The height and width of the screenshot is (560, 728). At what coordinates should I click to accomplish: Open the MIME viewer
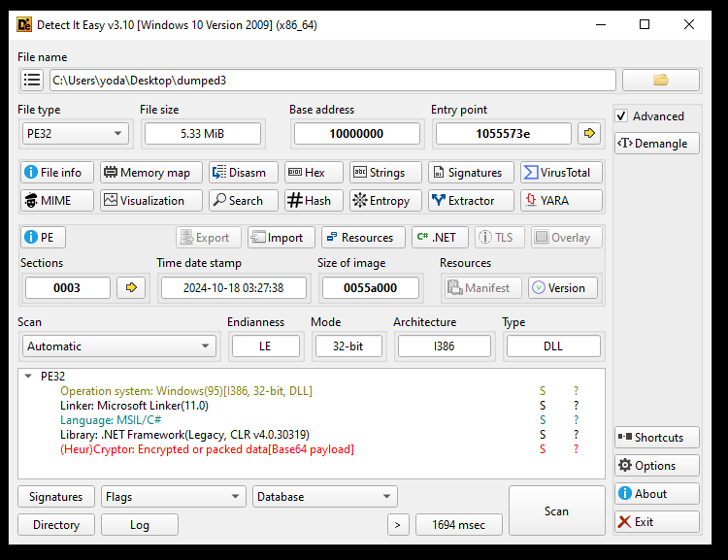tap(56, 201)
